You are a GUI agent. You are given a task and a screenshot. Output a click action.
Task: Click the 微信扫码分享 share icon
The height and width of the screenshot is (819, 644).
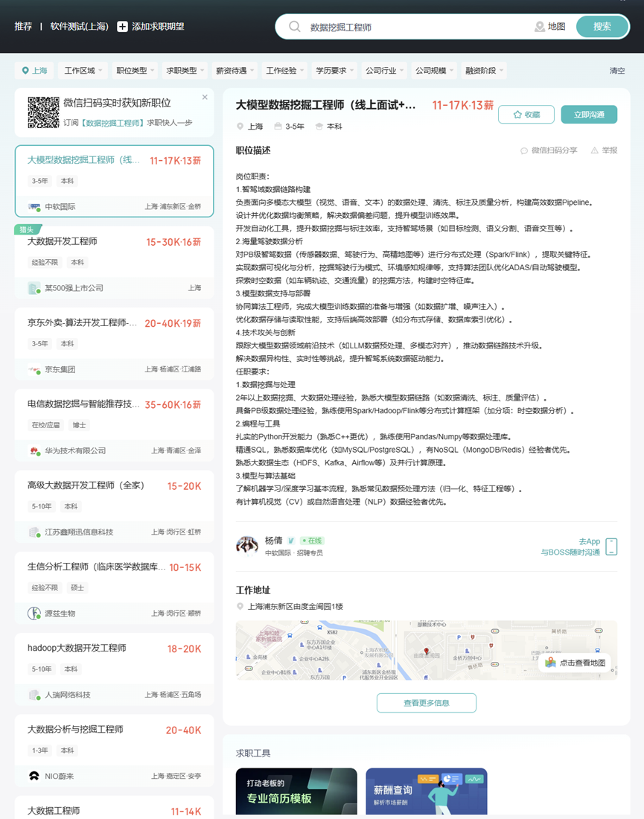point(524,150)
